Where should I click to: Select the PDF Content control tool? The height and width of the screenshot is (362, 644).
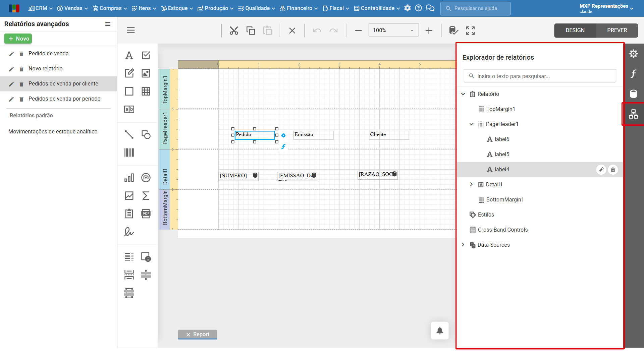pos(146,214)
